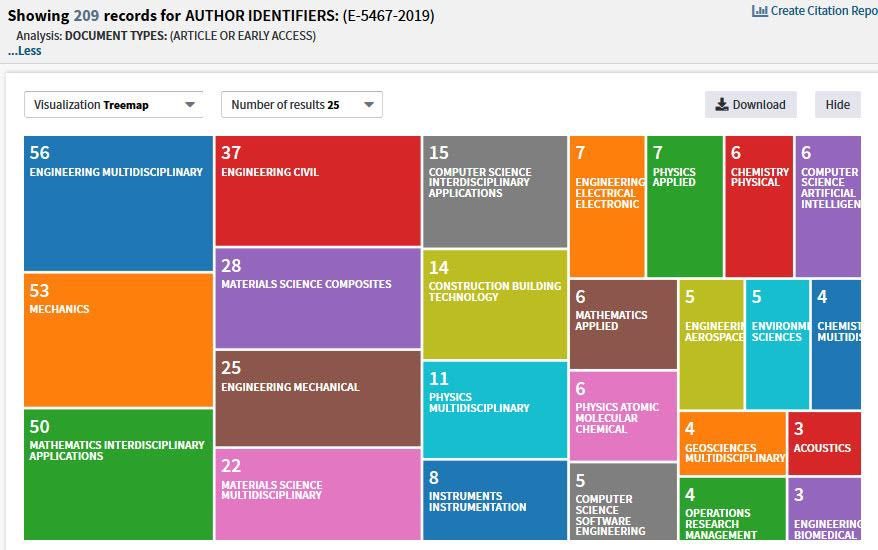The height and width of the screenshot is (550, 878).
Task: Choose the Engineering Mechanical brown tile
Action: click(317, 398)
